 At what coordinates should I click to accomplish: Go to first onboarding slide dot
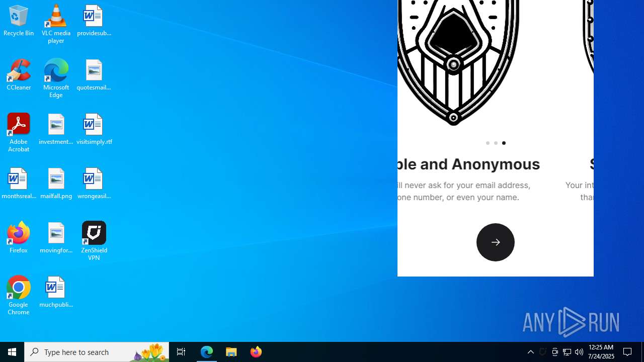[488, 143]
